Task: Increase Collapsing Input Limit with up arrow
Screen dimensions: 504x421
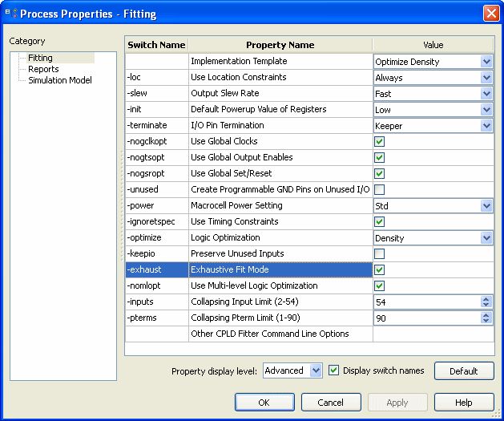Action: tap(486, 299)
